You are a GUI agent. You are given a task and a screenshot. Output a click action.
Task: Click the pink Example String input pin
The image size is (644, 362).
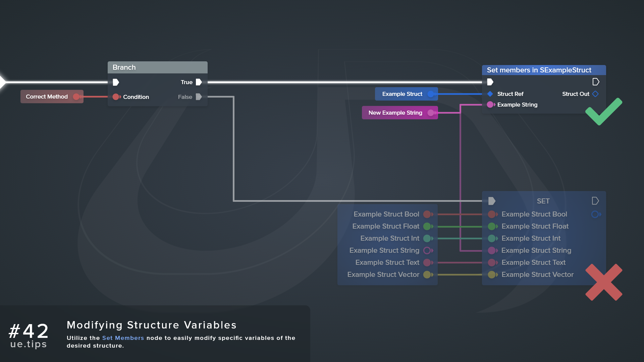coord(490,105)
